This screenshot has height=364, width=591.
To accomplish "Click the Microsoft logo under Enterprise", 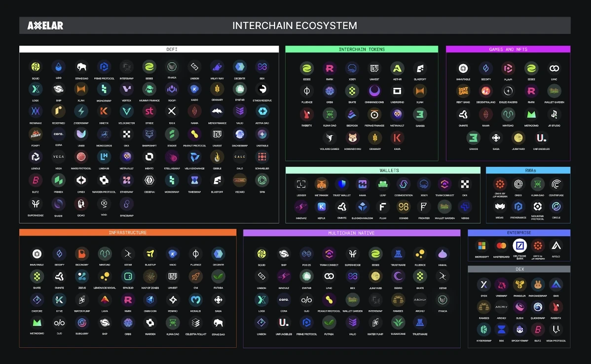I will coord(481,246).
